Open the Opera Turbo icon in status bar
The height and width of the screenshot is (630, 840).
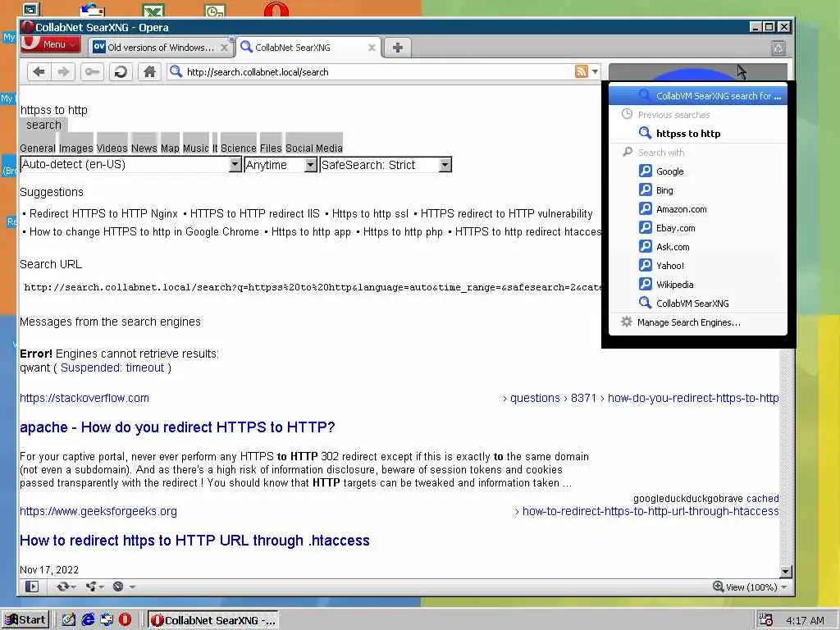tap(118, 587)
